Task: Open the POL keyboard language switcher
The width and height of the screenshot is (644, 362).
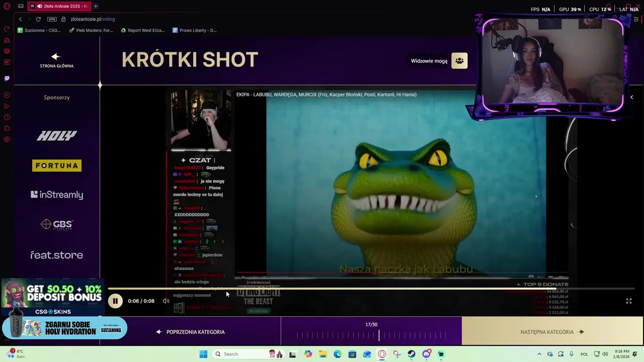Action: click(x=584, y=354)
